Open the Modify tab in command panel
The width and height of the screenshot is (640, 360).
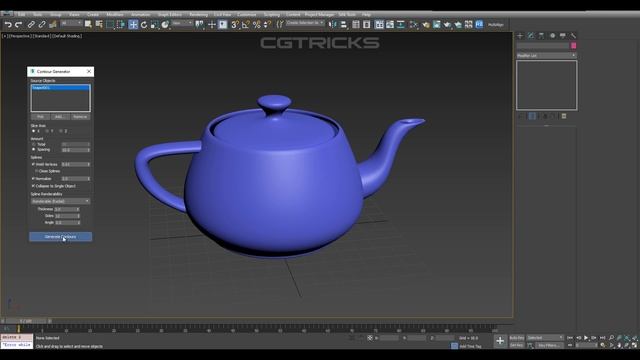(x=531, y=36)
